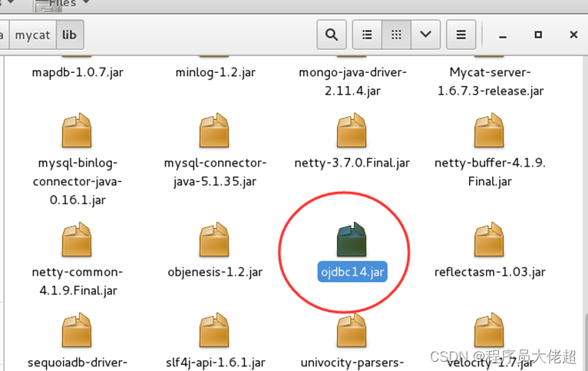Select the netty-3.7.0.Final.jar icon
Image resolution: width=588 pixels, height=371 pixels.
(x=352, y=130)
